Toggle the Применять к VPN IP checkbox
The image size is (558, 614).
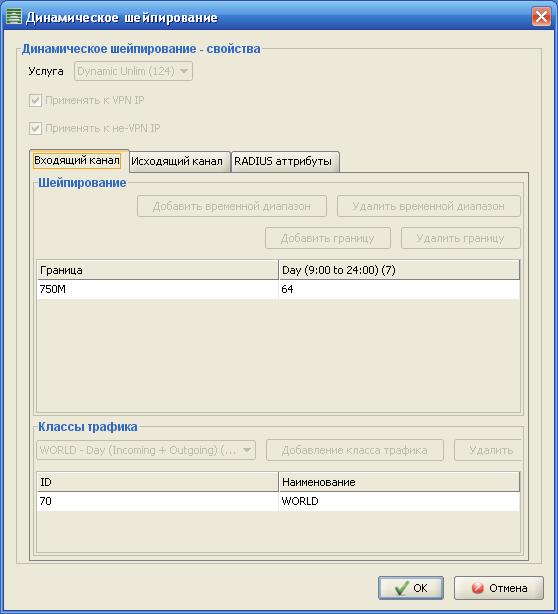pos(35,100)
